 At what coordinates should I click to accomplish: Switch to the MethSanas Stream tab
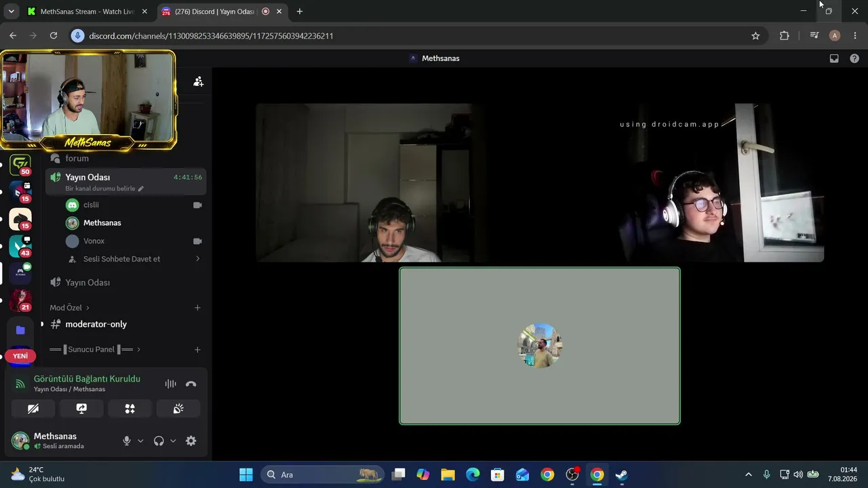[x=87, y=12]
